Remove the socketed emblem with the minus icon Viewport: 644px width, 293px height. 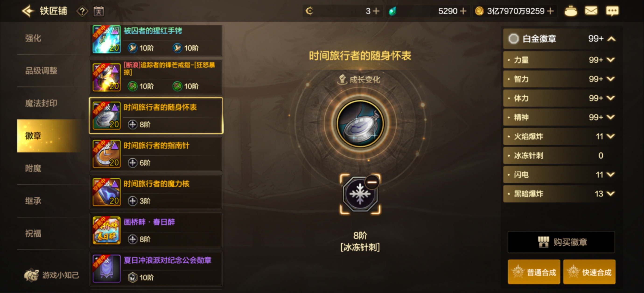tap(372, 182)
